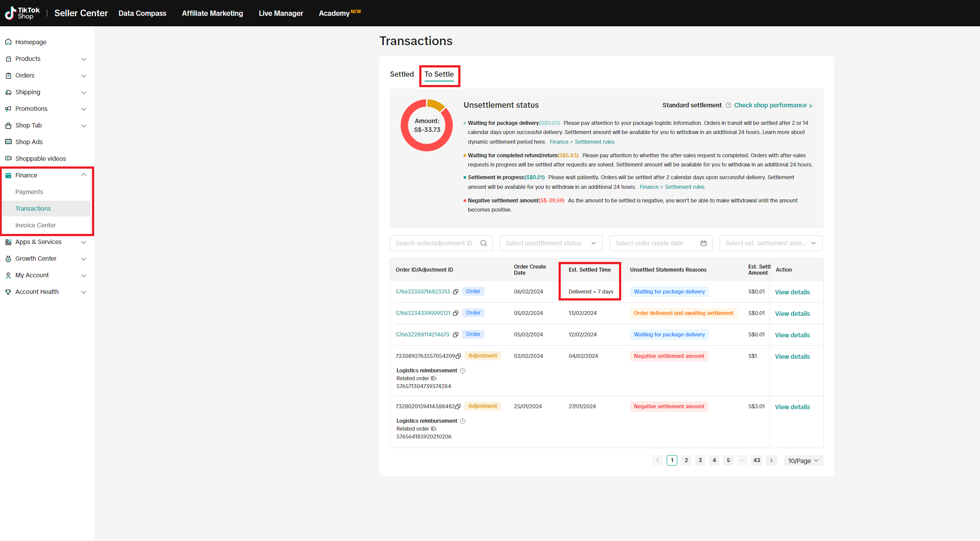The width and height of the screenshot is (980, 541).
Task: Open Data Compass in top navigation
Action: [142, 13]
